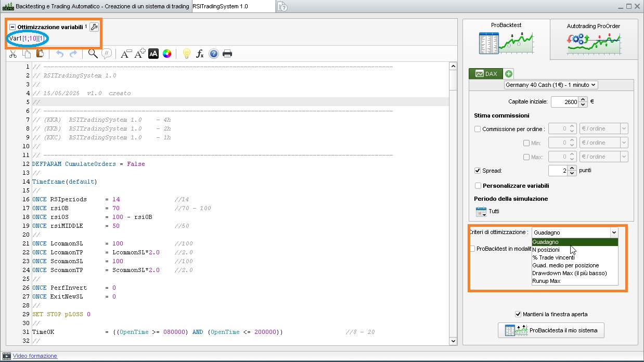Collapse the Ottimizzazione variabili section
Viewport: 644px width, 362px height.
pyautogui.click(x=12, y=27)
